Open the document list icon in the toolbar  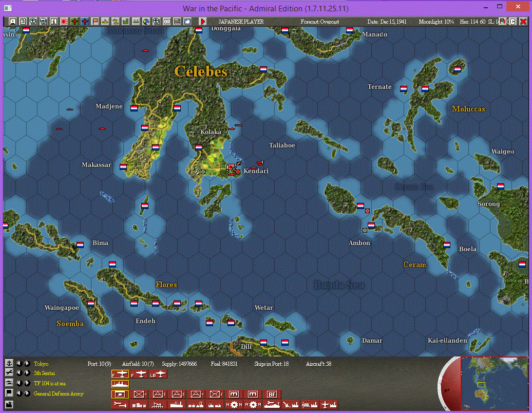23,22
